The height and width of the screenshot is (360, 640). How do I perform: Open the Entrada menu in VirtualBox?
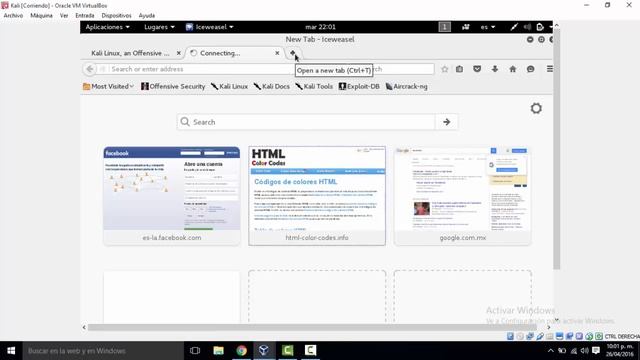[x=84, y=16]
